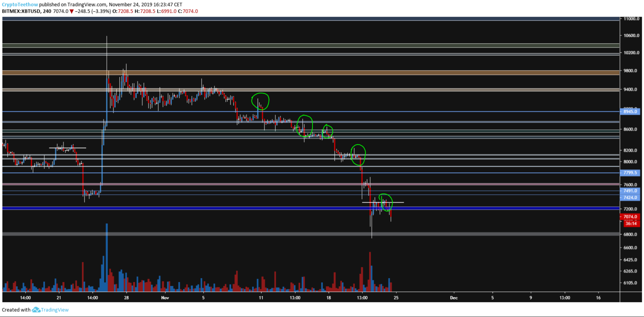Click the red down-arrow price change indicator
Screen dimensions: 644x317
tap(72, 11)
